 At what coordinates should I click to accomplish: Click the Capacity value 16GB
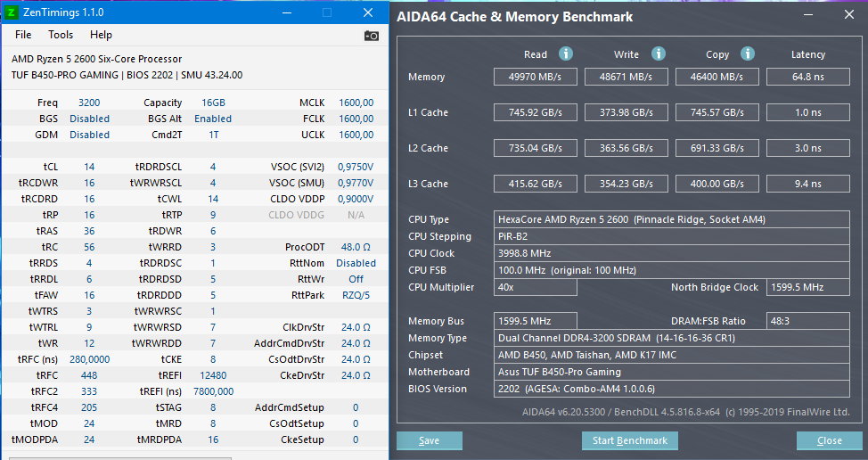(213, 103)
